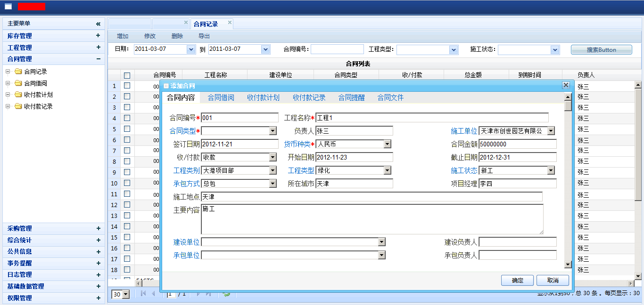
Task: Switch to the 收付款计划 tab in dialog
Action: [263, 97]
